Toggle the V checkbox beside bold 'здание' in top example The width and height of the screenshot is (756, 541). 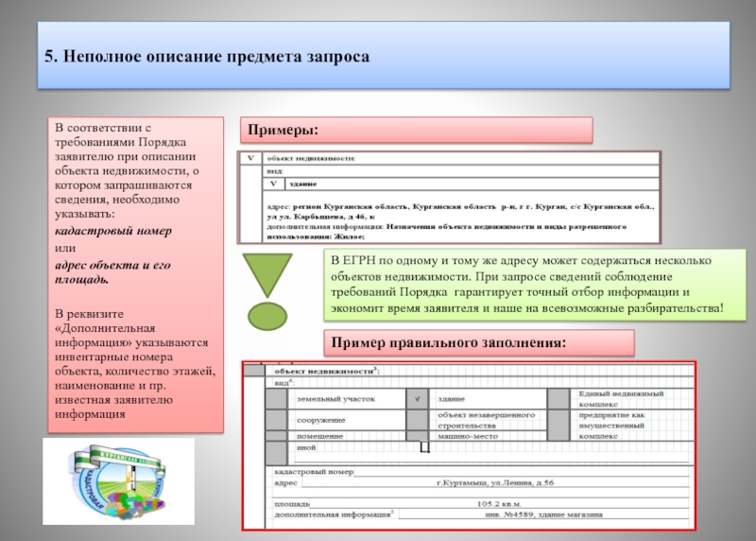(x=274, y=183)
